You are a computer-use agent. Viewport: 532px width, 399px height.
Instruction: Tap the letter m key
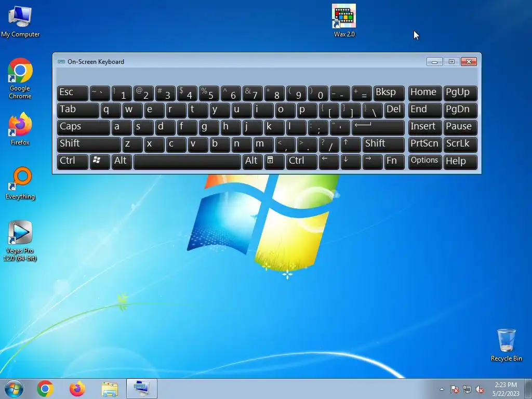point(263,145)
